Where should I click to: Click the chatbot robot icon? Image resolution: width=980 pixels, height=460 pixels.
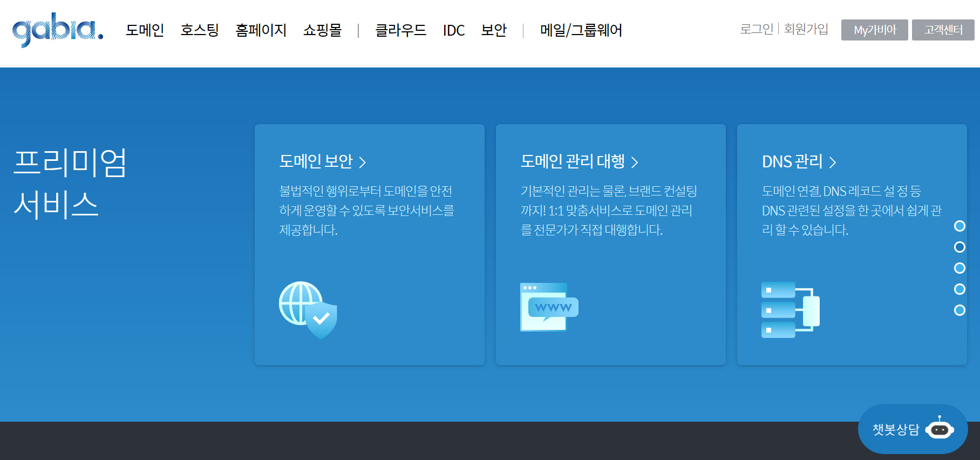(x=940, y=428)
